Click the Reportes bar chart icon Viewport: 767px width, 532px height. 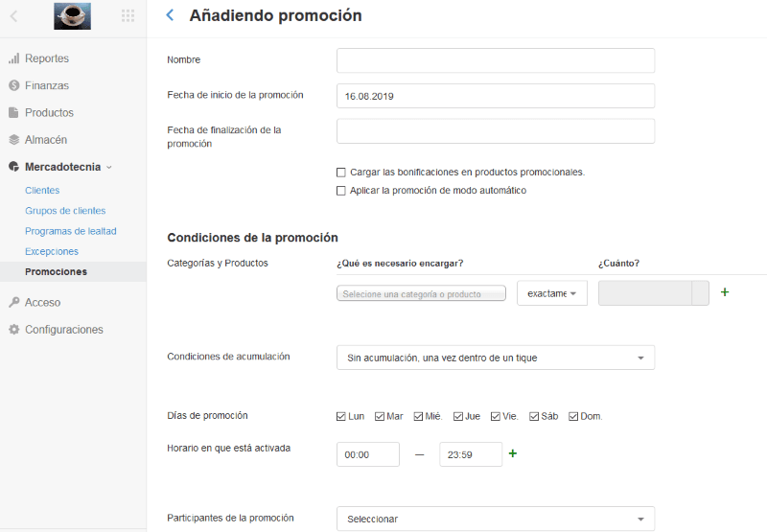(14, 58)
